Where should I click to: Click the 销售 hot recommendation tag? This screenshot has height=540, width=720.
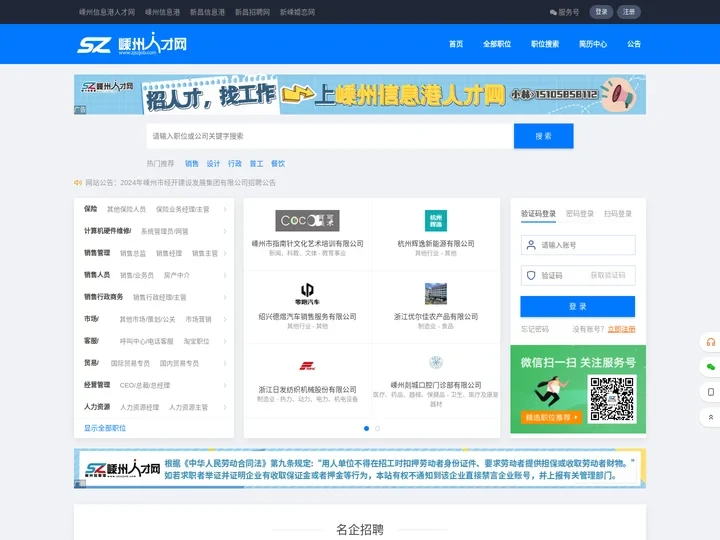[x=191, y=163]
